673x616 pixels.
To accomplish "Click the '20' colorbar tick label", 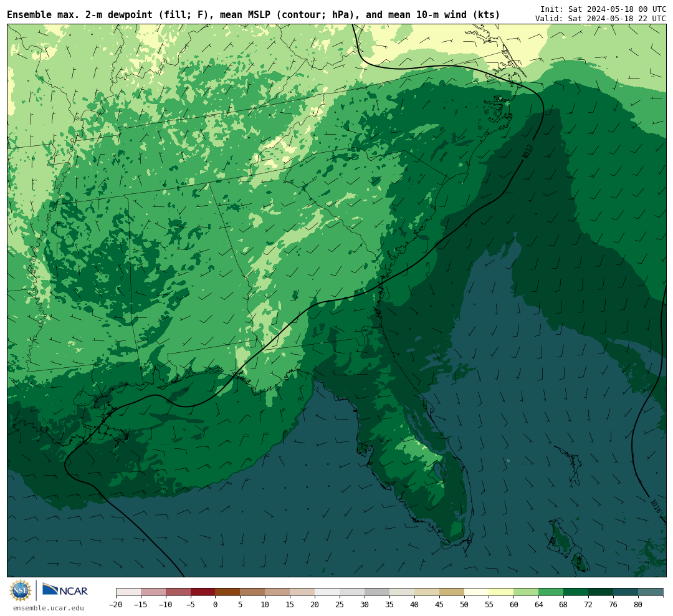I will (x=315, y=605).
